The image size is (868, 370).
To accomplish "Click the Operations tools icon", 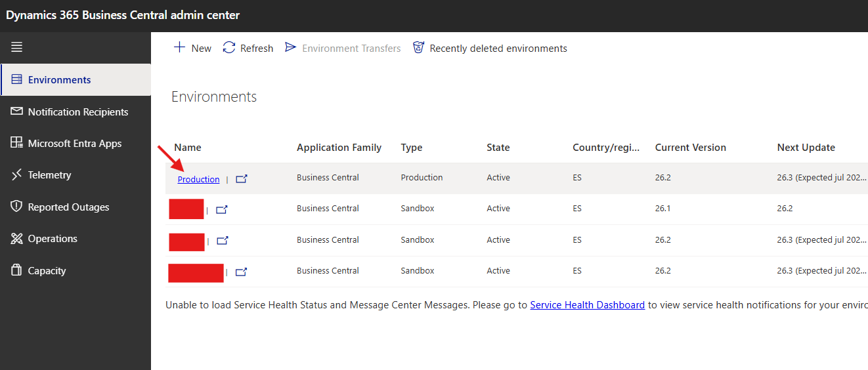I will coord(16,239).
